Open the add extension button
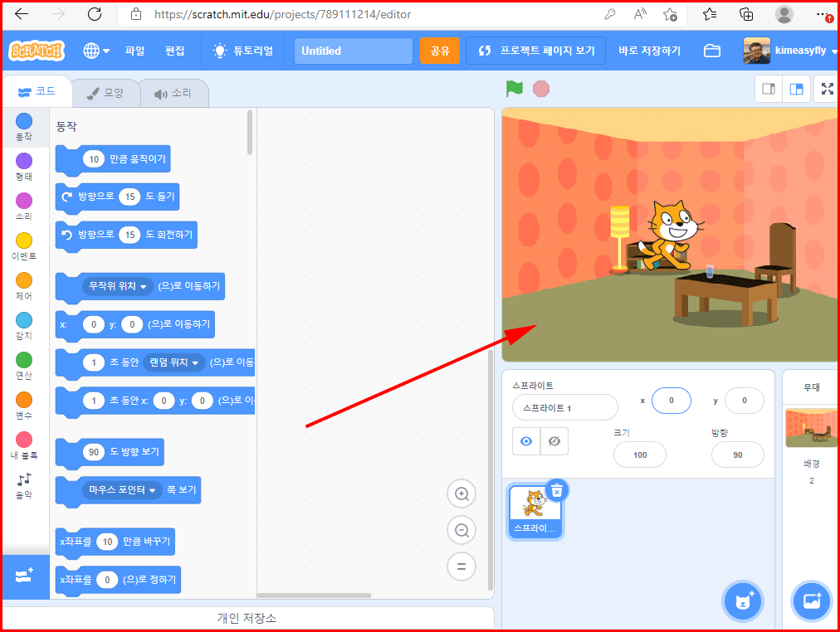Image resolution: width=840 pixels, height=632 pixels. (25, 576)
